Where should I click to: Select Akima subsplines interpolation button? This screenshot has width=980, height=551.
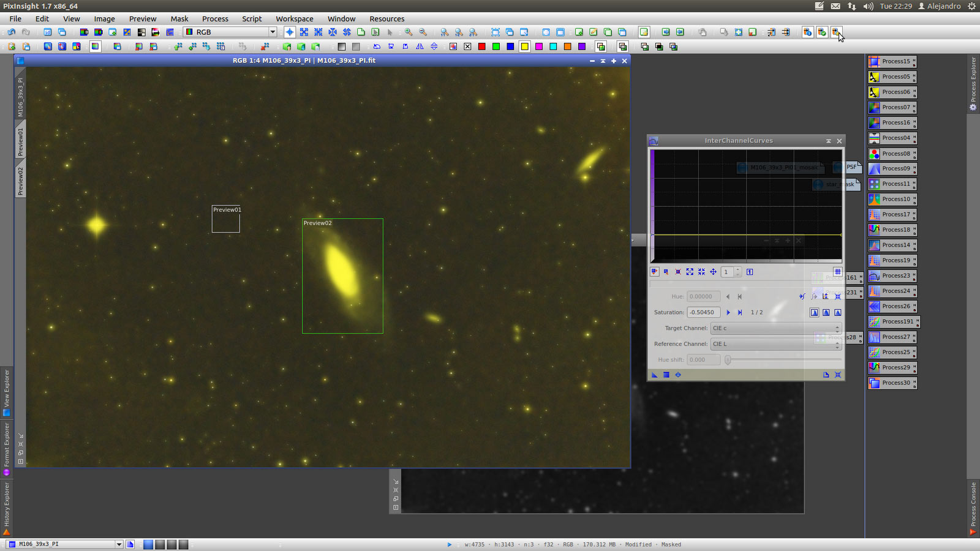click(x=814, y=312)
